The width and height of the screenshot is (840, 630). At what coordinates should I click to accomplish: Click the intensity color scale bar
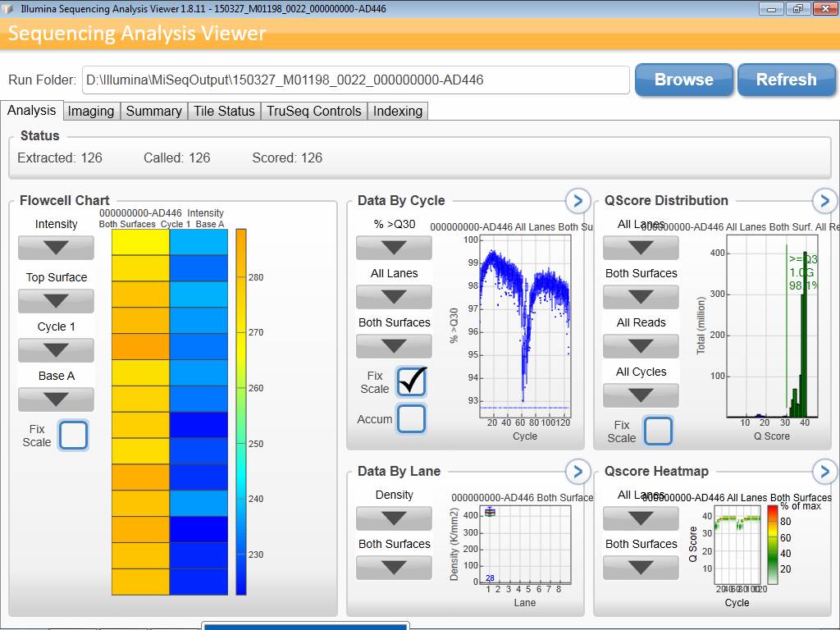(x=240, y=410)
